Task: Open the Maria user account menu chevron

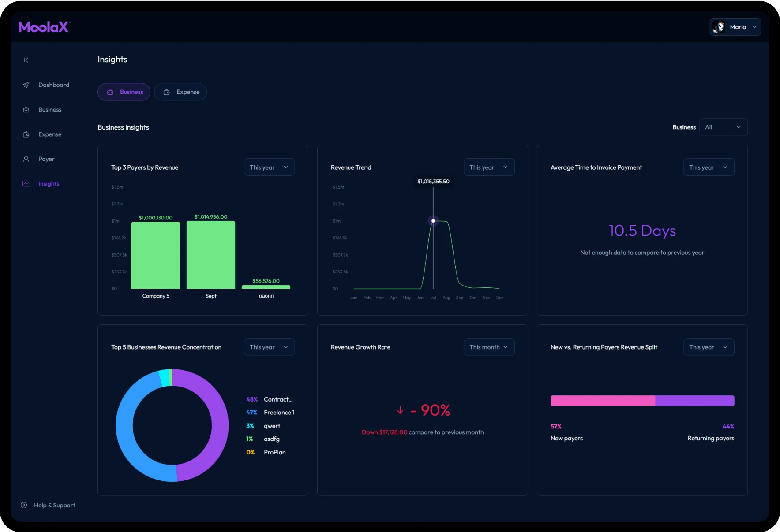Action: tap(754, 27)
